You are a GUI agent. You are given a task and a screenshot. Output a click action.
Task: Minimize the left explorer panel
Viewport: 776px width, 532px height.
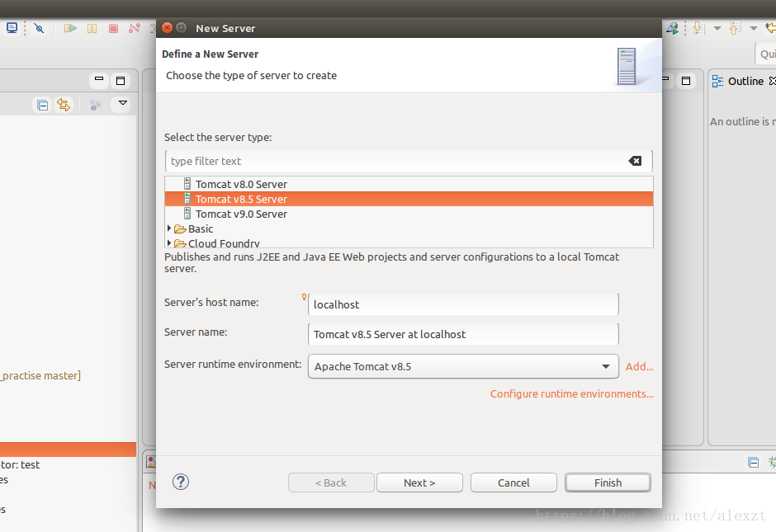[99, 80]
